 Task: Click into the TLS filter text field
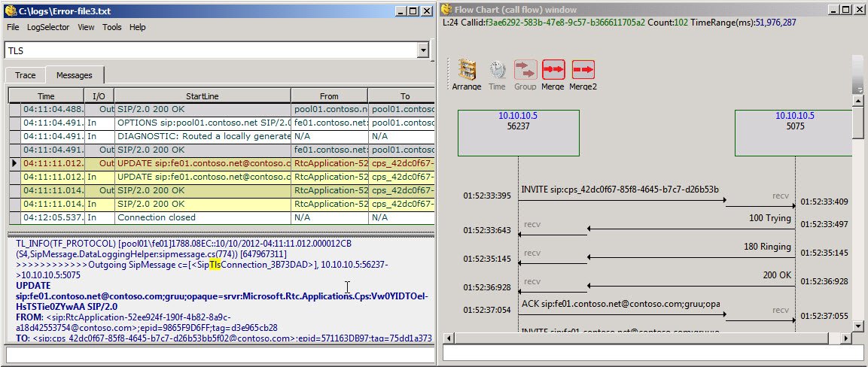coord(211,50)
